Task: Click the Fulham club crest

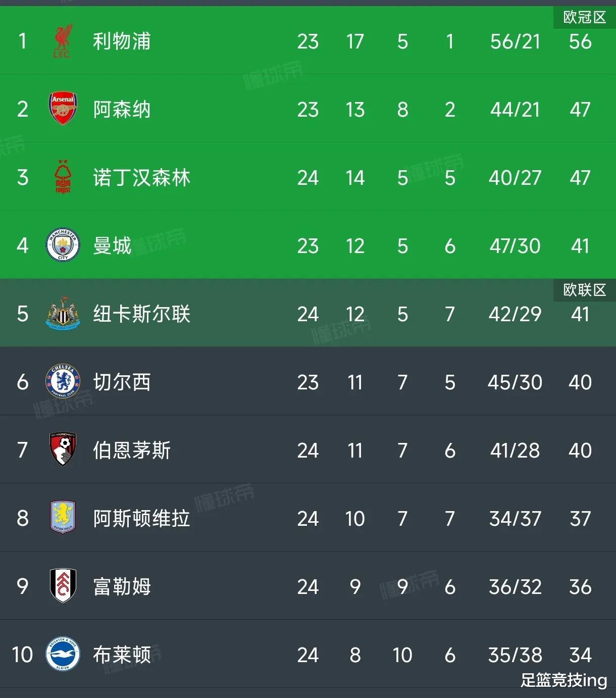Action: tap(63, 586)
